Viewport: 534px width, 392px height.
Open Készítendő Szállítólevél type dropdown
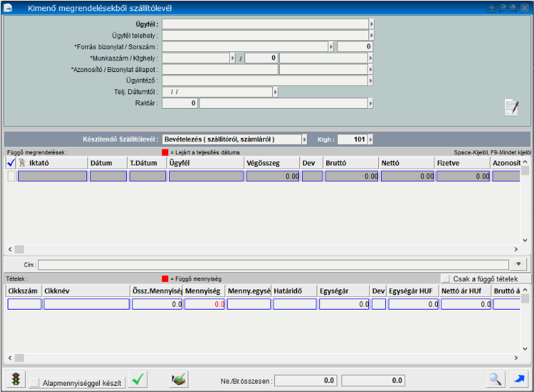(305, 139)
